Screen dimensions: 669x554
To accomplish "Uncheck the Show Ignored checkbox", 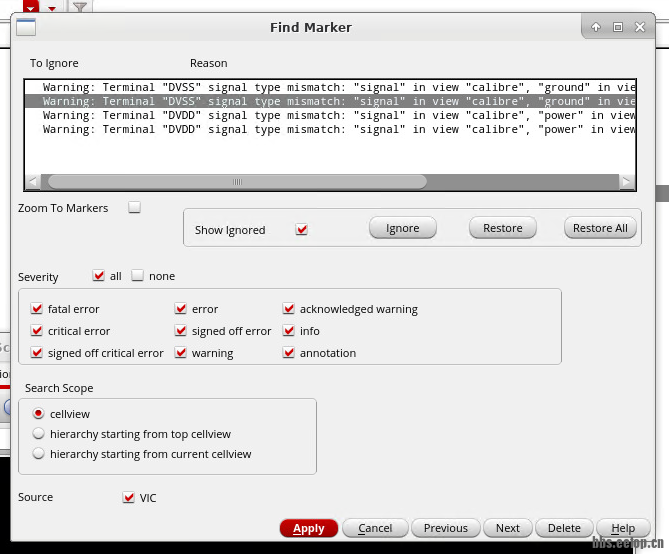I will (x=301, y=230).
